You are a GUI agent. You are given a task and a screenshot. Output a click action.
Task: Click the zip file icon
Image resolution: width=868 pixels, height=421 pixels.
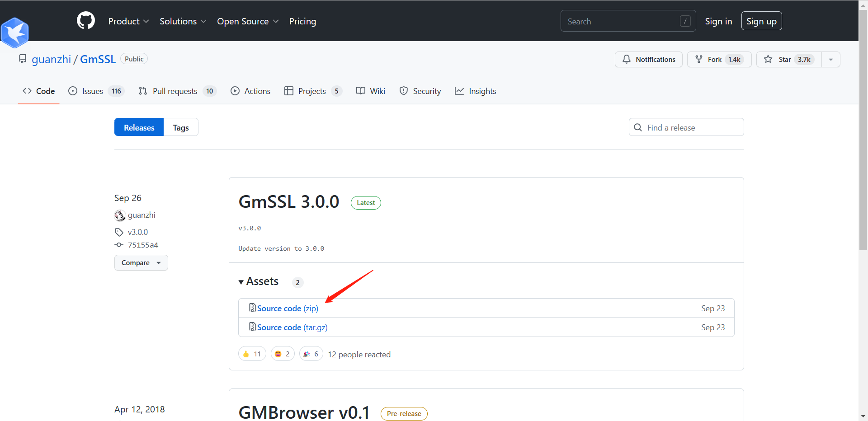tap(252, 308)
